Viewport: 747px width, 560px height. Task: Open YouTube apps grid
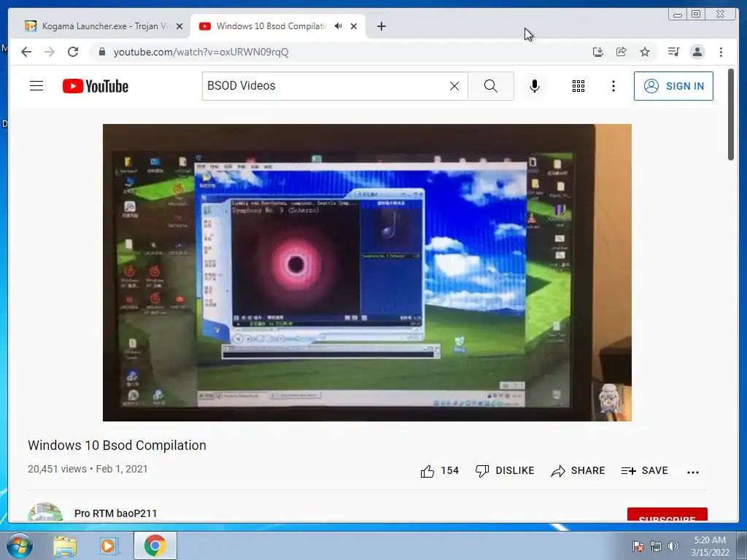click(578, 86)
